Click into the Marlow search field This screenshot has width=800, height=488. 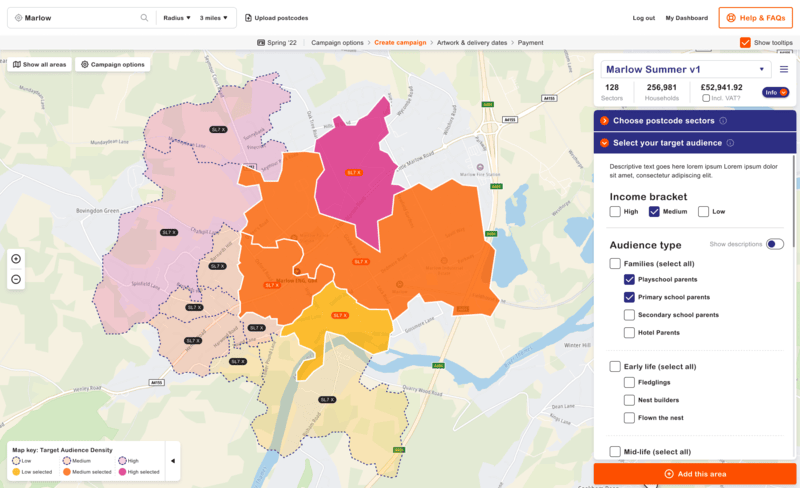[x=82, y=18]
